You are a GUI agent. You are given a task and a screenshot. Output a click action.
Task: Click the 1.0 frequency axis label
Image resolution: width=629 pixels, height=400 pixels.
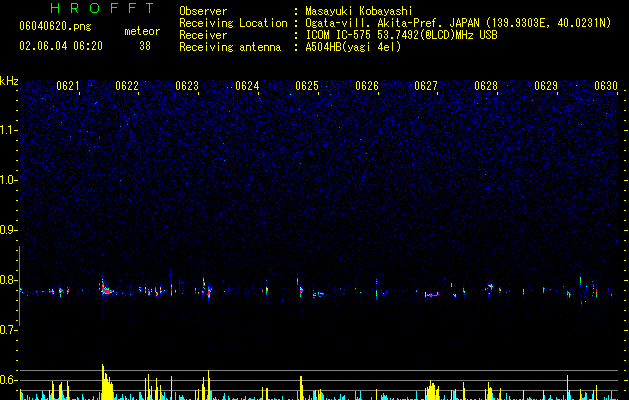(x=9, y=180)
